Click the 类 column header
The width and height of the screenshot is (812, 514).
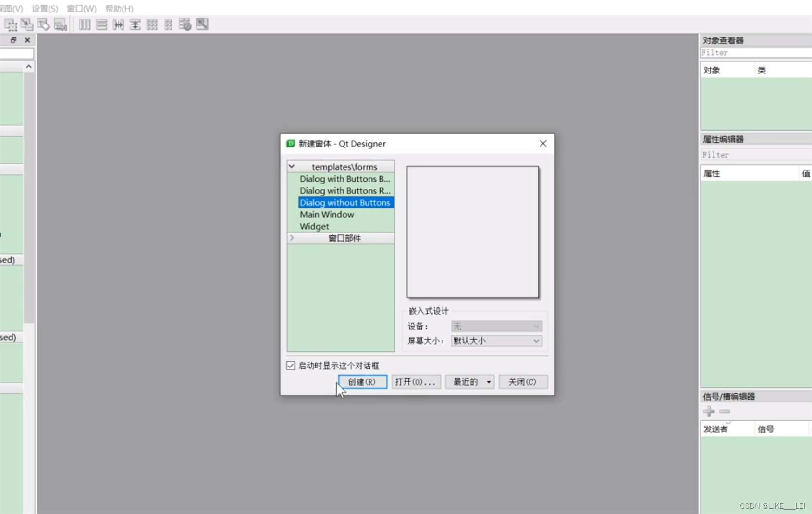coord(783,71)
